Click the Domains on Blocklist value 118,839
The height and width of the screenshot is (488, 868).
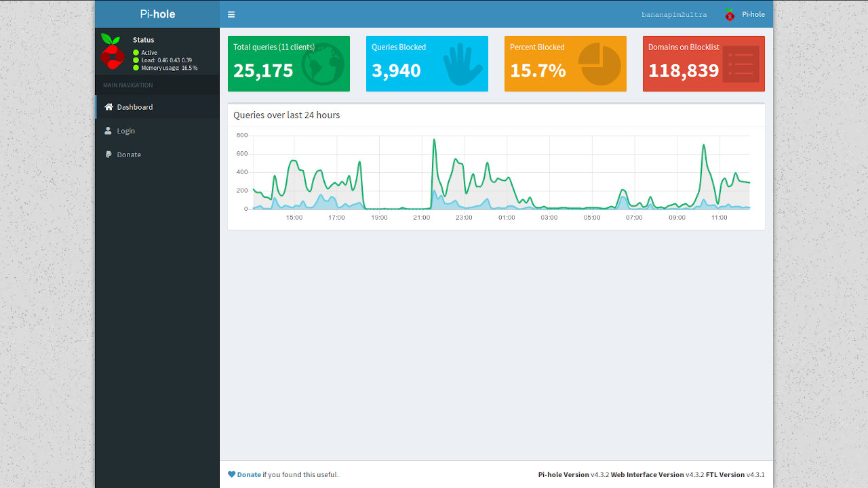684,70
